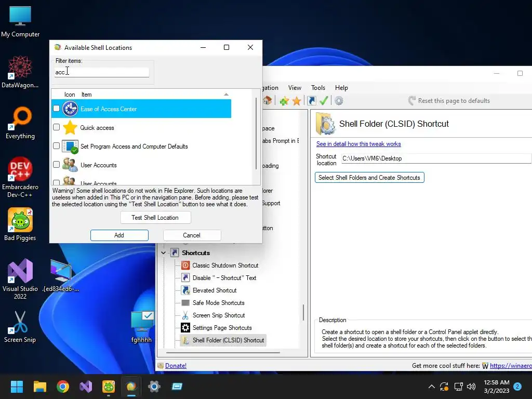The image size is (532, 399).
Task: Click the Shortcut location path field
Action: pos(436,158)
